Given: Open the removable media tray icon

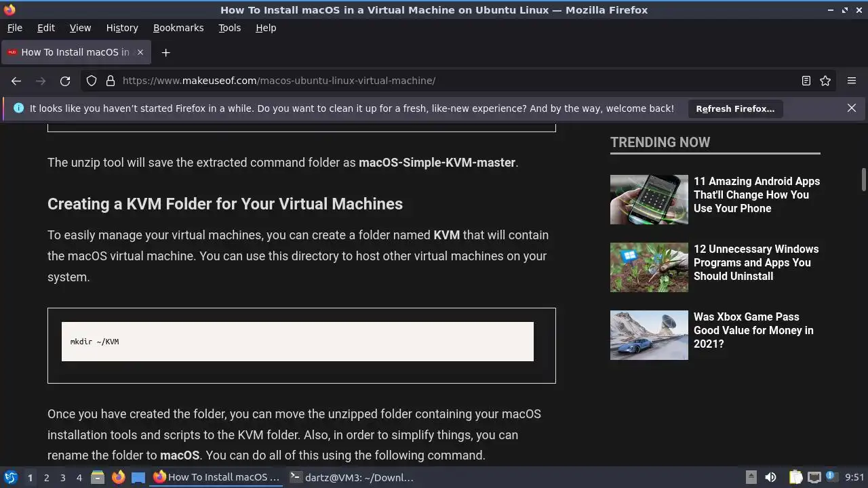Looking at the screenshot, I should point(751,477).
